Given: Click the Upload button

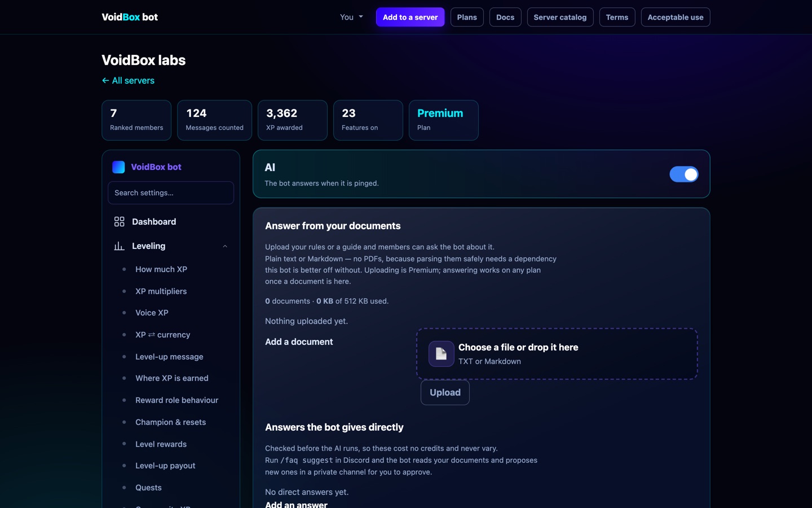Looking at the screenshot, I should point(445,392).
